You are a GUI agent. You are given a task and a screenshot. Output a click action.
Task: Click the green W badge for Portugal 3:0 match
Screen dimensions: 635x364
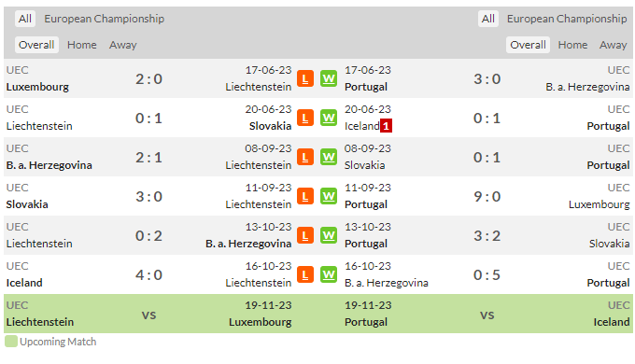pyautogui.click(x=329, y=78)
